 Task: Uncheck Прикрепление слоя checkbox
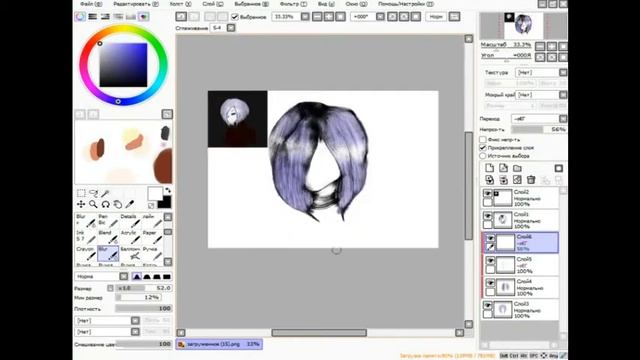click(x=483, y=148)
